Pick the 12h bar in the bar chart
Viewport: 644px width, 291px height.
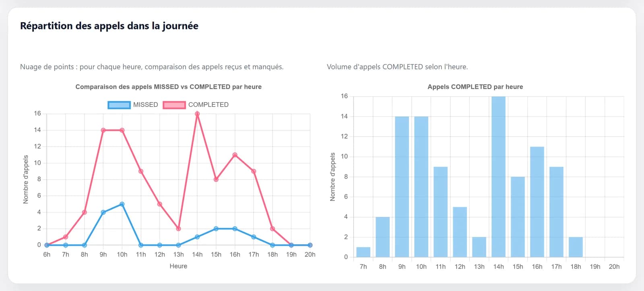click(460, 232)
